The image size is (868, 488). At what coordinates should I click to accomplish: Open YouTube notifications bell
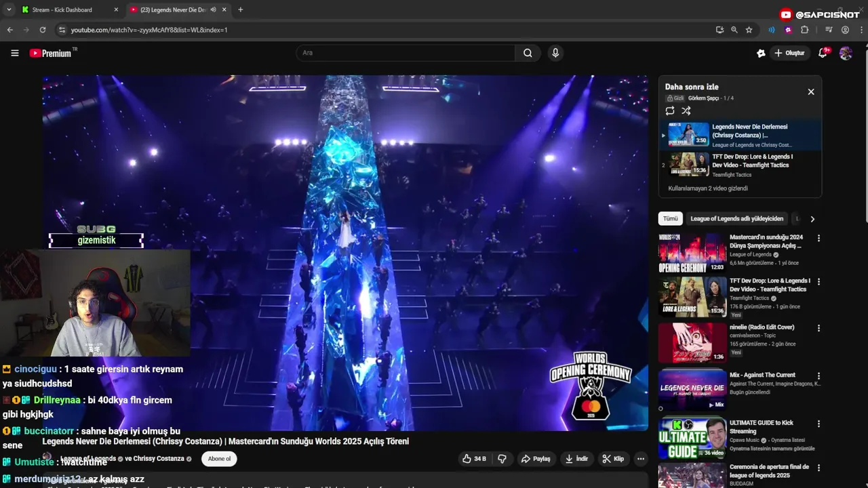pos(823,53)
